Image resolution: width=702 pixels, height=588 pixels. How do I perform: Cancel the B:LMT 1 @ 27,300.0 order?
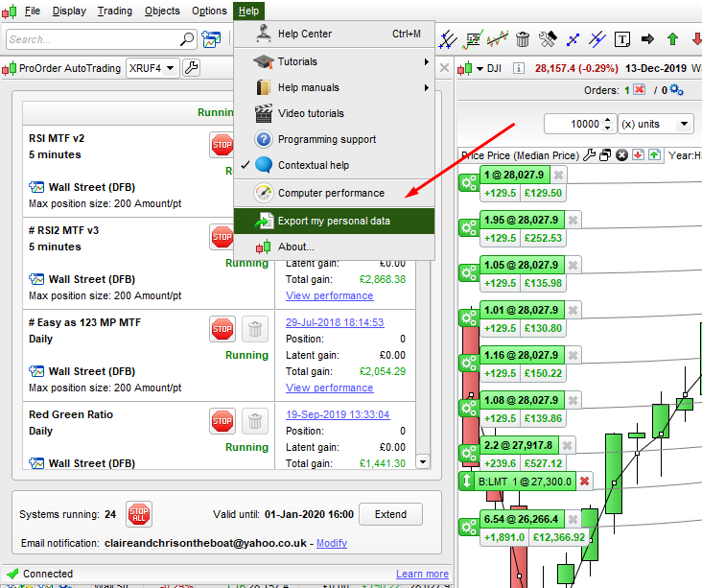click(584, 482)
